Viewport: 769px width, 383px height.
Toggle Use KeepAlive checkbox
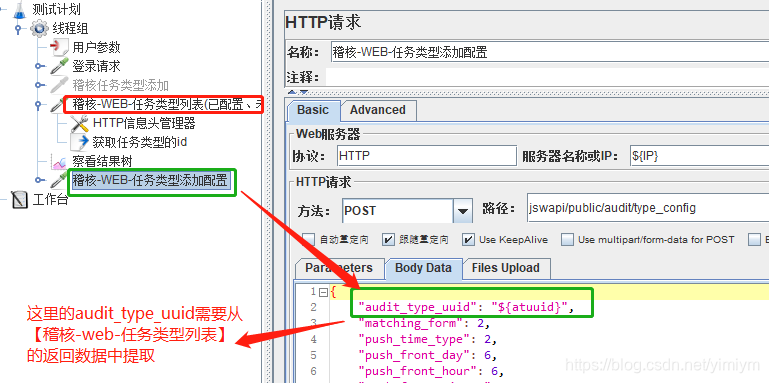pyautogui.click(x=469, y=239)
